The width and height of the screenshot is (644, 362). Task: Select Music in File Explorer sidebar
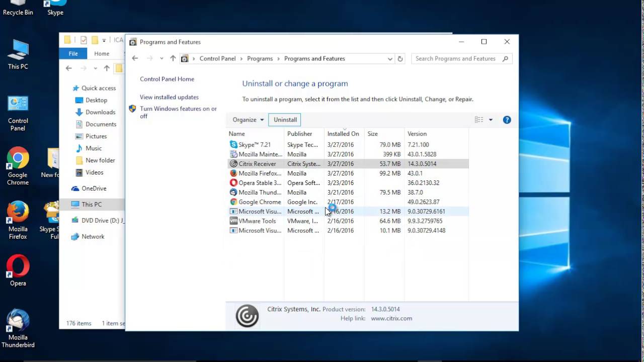tap(94, 148)
